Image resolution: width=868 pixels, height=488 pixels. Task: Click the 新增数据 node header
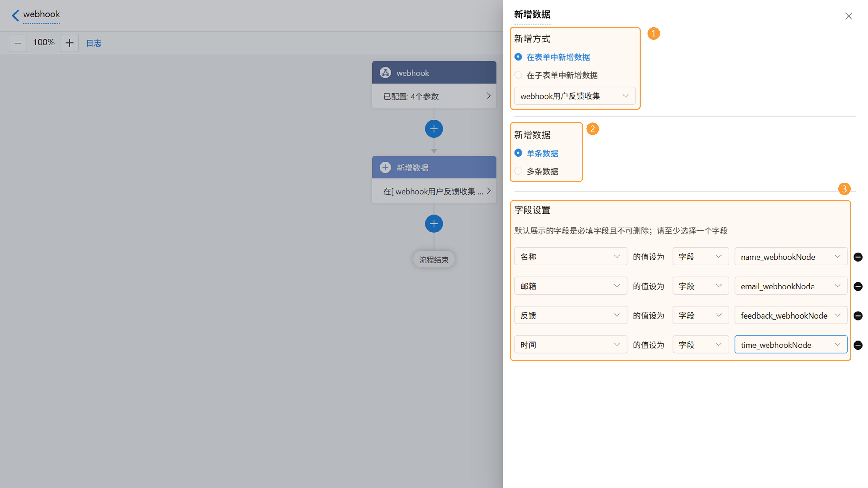click(434, 167)
